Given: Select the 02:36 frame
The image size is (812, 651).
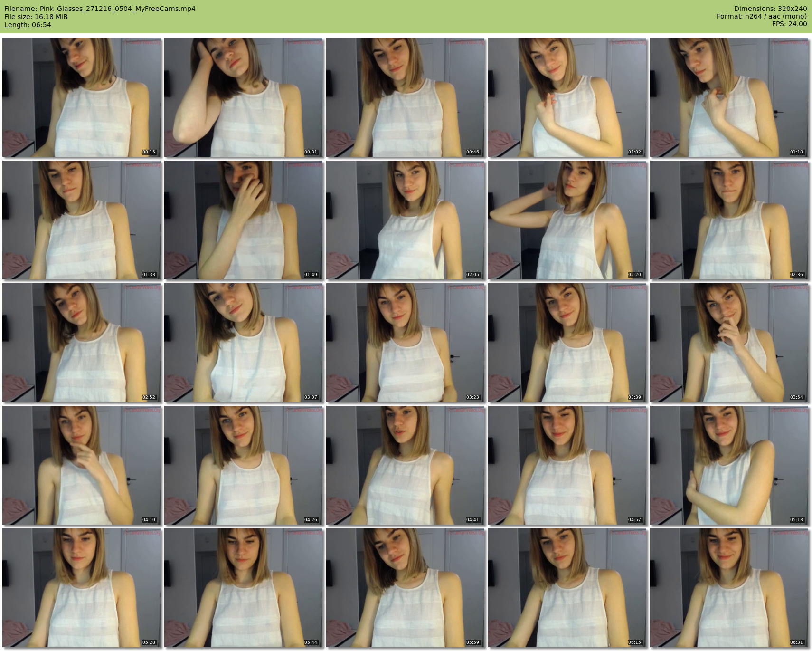Looking at the screenshot, I should point(729,220).
